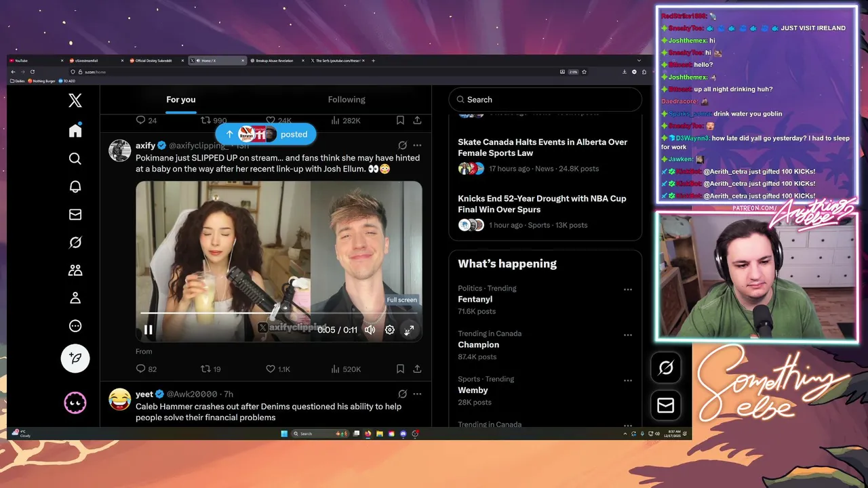Open axify profile avatar
The height and width of the screenshot is (488, 868).
[x=120, y=151]
